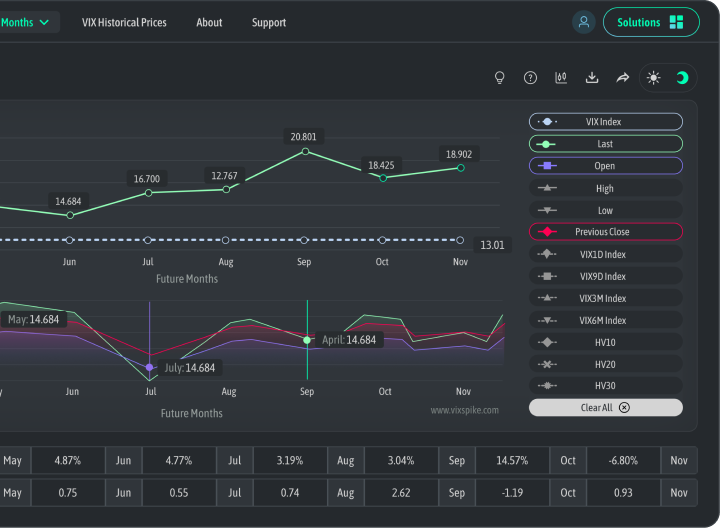The width and height of the screenshot is (720, 528).
Task: Disable the Previous Close series
Action: pyautogui.click(x=605, y=232)
